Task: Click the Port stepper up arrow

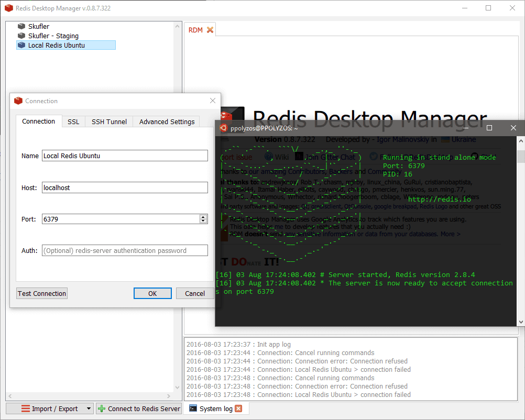Action: tap(203, 216)
